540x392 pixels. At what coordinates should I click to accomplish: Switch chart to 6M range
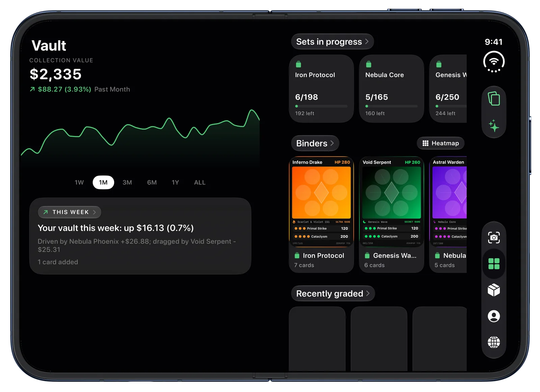[x=152, y=183]
